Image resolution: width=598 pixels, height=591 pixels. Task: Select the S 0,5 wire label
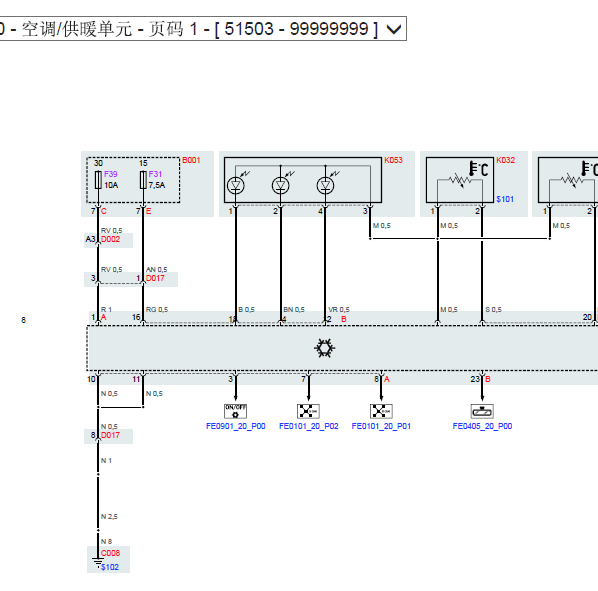pyautogui.click(x=493, y=310)
